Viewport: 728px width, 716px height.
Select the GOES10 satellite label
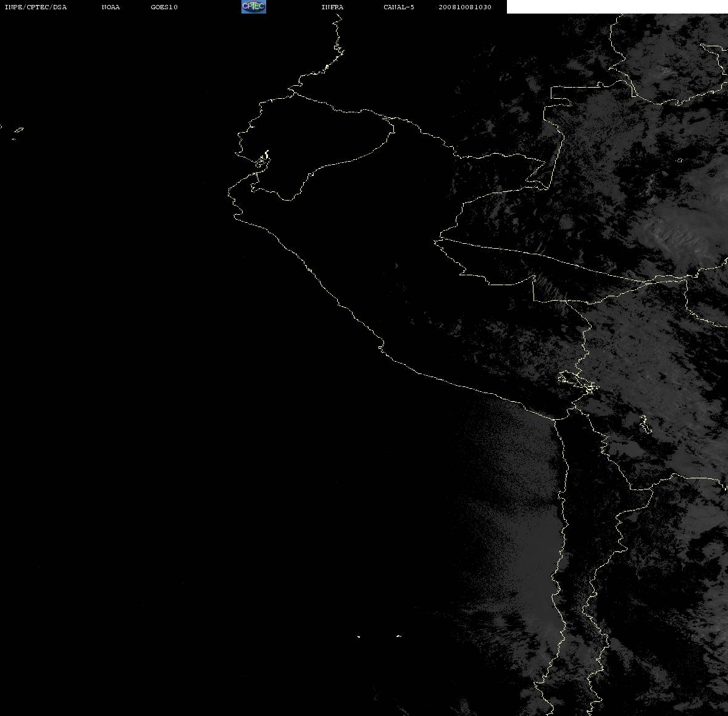tap(164, 7)
